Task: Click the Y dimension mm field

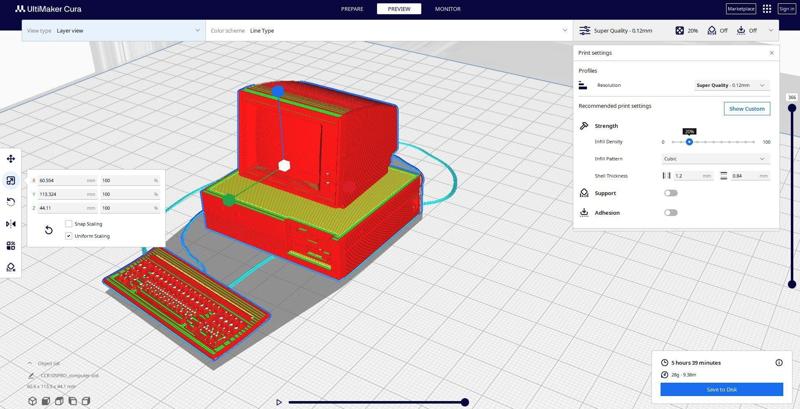Action: pyautogui.click(x=67, y=194)
